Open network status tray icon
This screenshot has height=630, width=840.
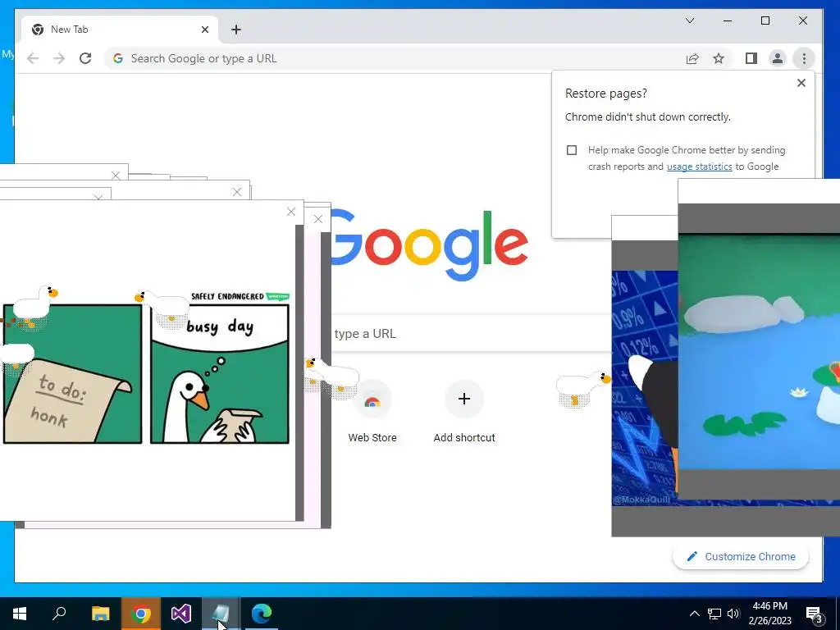tap(714, 614)
